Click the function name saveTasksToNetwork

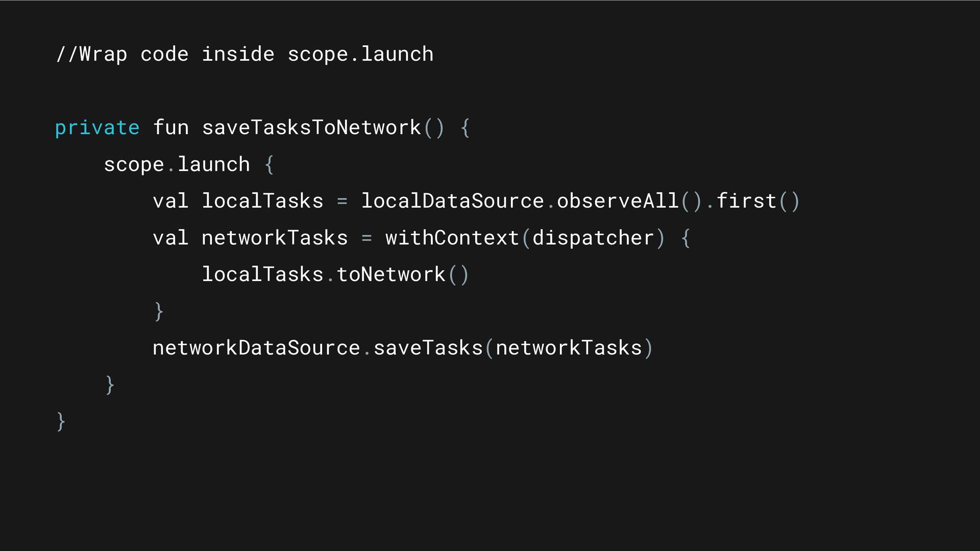tap(311, 127)
